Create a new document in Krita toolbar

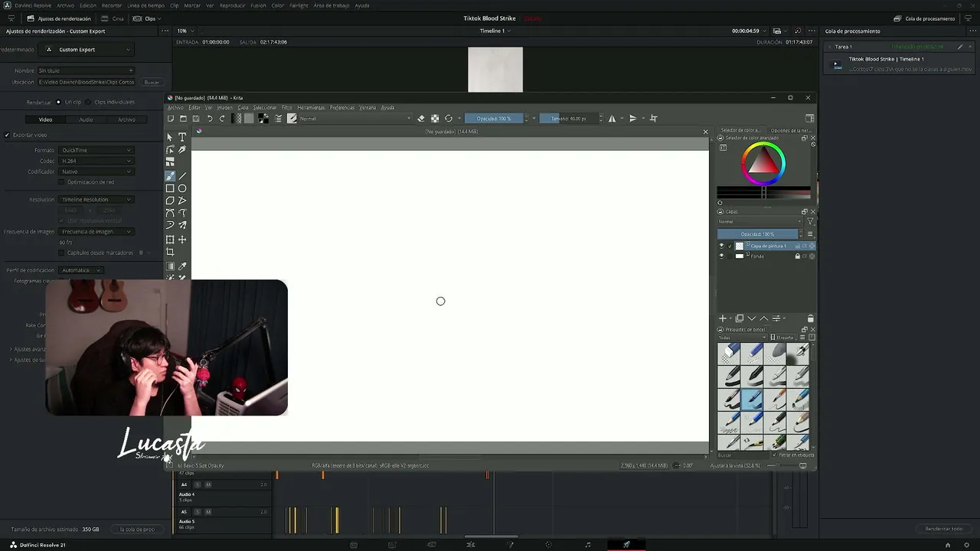[x=171, y=119]
